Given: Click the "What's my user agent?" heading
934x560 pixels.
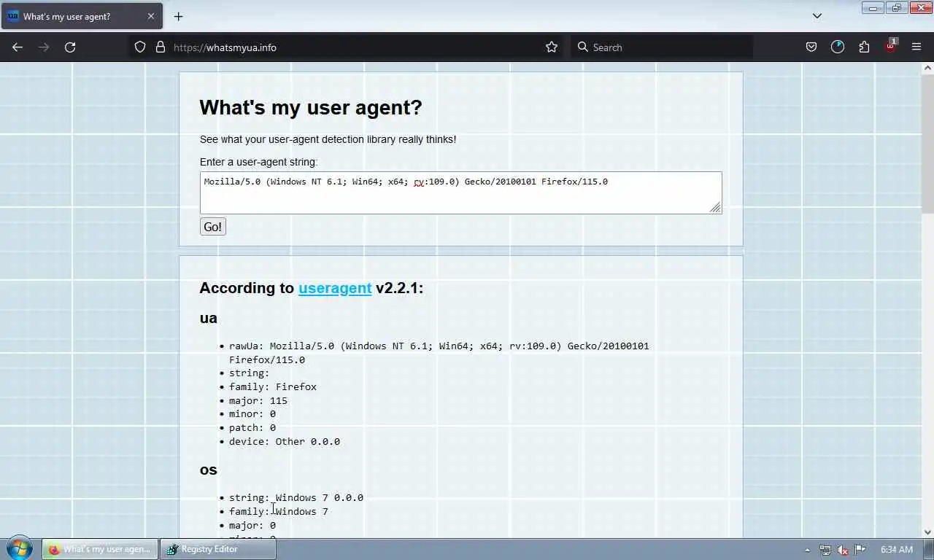Looking at the screenshot, I should pyautogui.click(x=311, y=108).
